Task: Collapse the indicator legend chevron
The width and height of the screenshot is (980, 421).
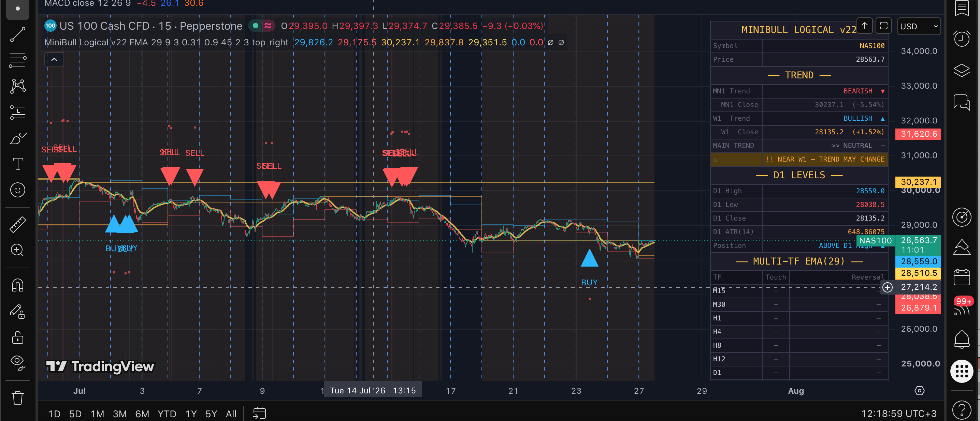Action: click(x=54, y=59)
